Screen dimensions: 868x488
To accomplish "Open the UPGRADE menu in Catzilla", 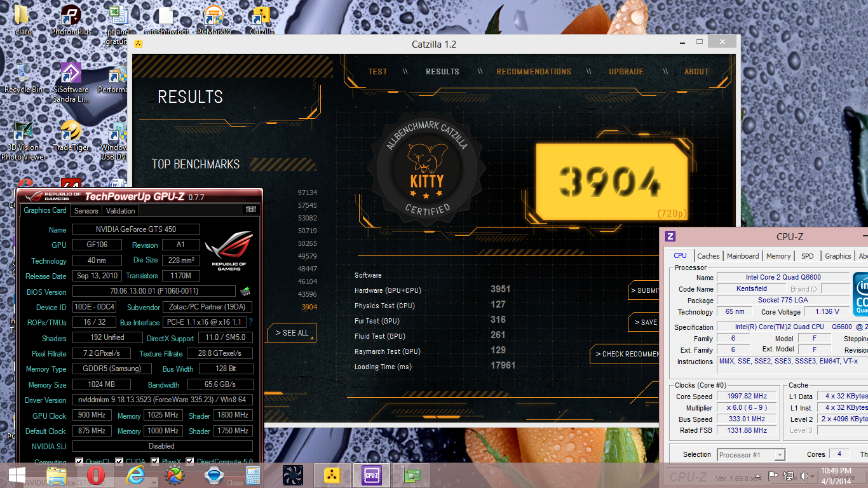I will point(626,72).
